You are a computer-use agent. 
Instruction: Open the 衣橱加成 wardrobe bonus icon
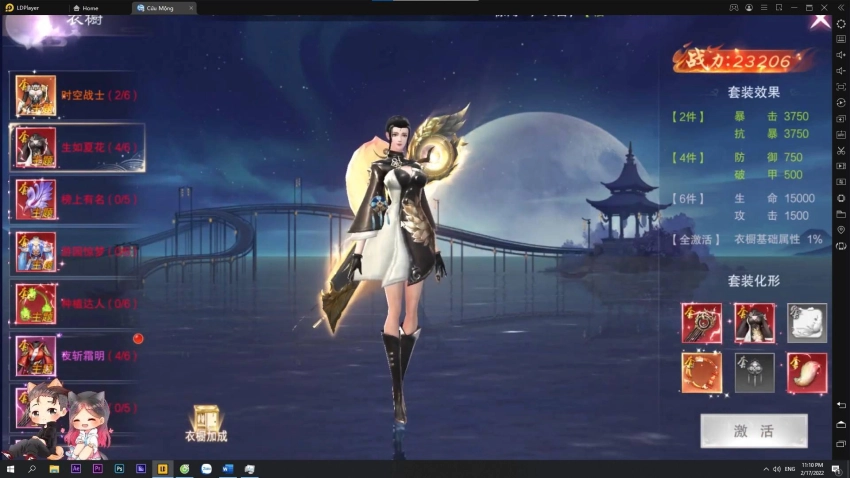(x=206, y=424)
